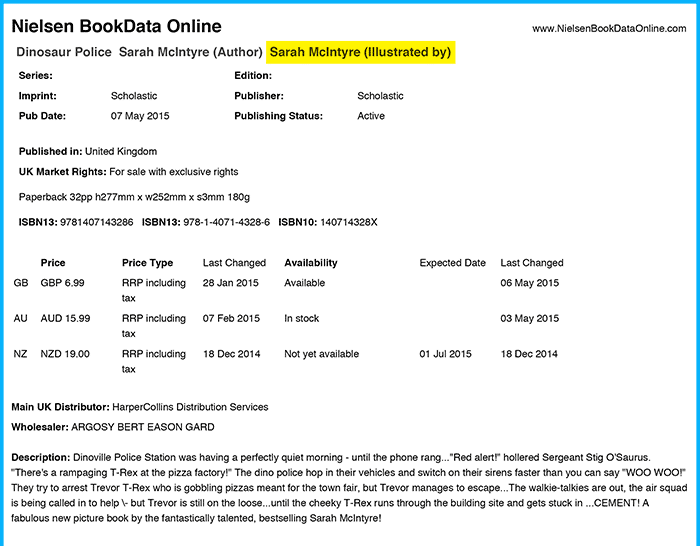This screenshot has width=700, height=546.
Task: Click the Price Type column header
Action: tap(147, 263)
